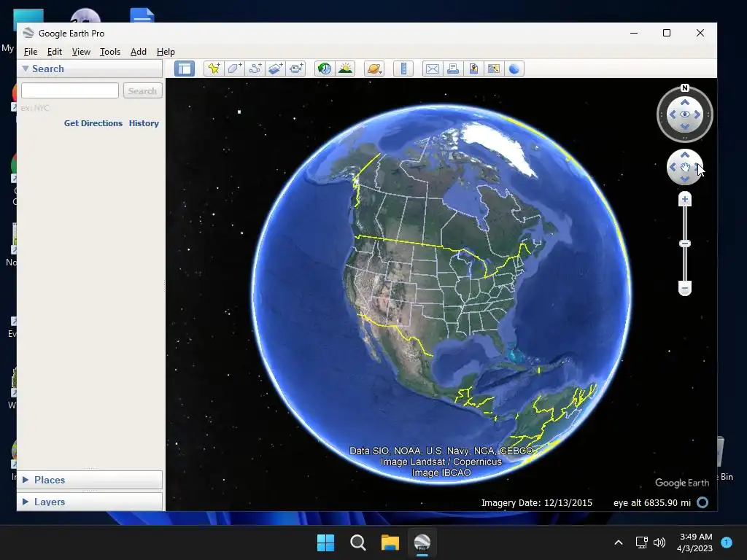
Task: Click the eye alt 6835.90 mi readout
Action: click(x=651, y=502)
